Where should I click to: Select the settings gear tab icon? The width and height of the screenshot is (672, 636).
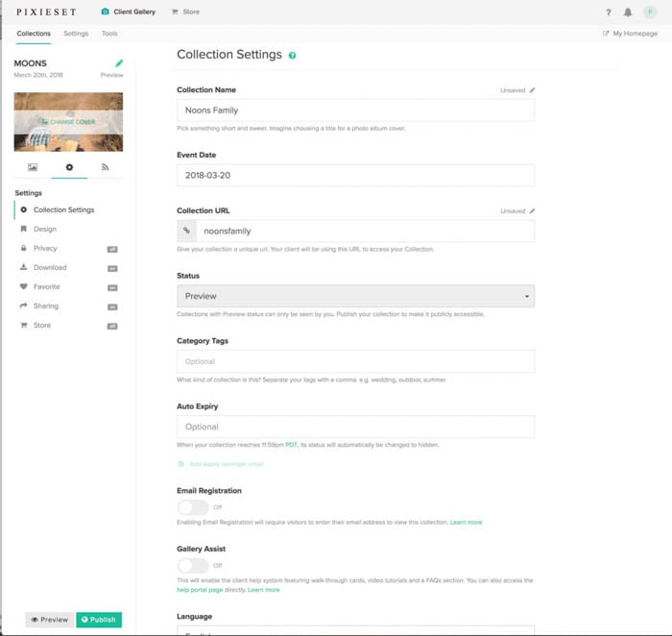tap(69, 167)
